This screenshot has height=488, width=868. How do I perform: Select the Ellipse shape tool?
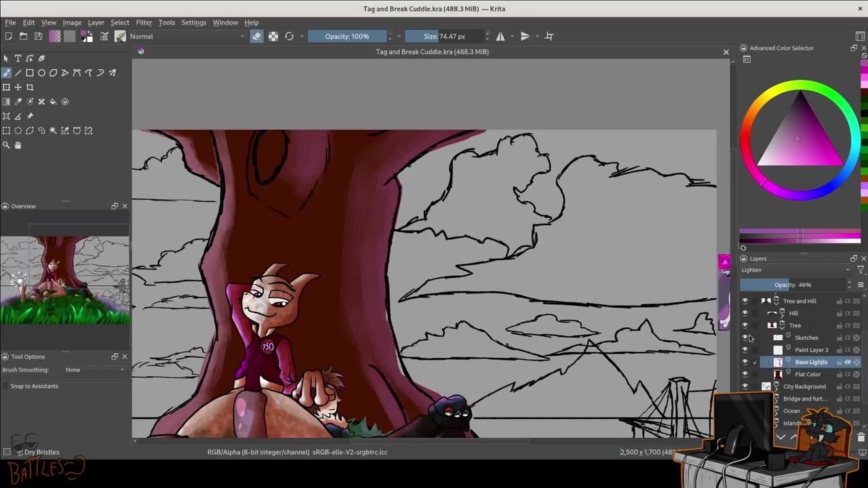tap(41, 73)
